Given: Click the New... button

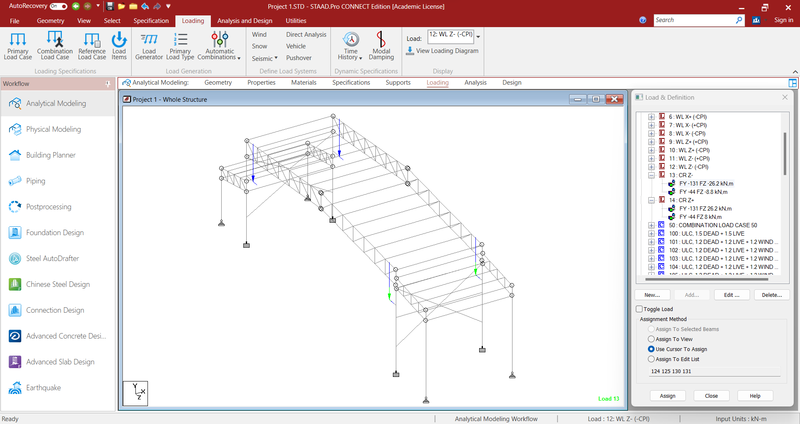Looking at the screenshot, I should [652, 295].
